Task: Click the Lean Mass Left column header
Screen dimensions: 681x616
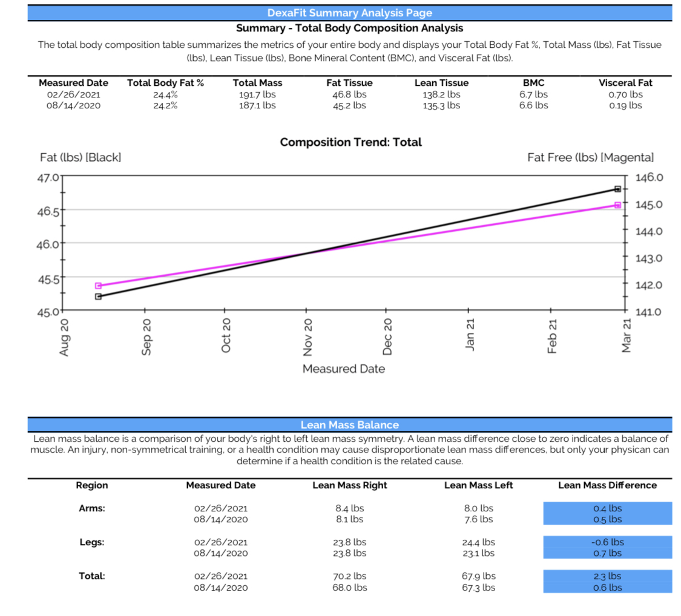Action: [479, 485]
